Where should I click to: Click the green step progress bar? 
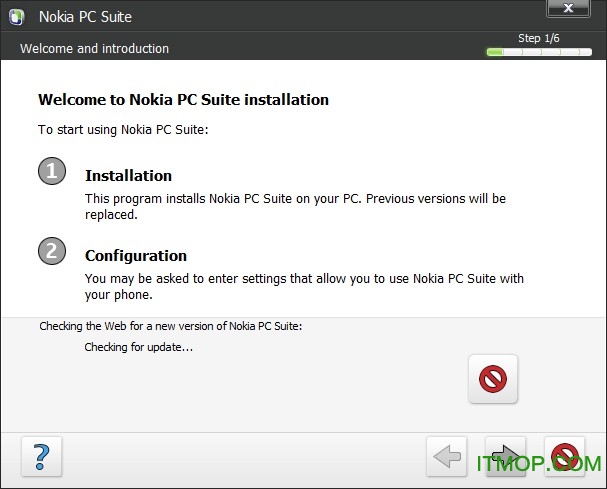pos(539,52)
